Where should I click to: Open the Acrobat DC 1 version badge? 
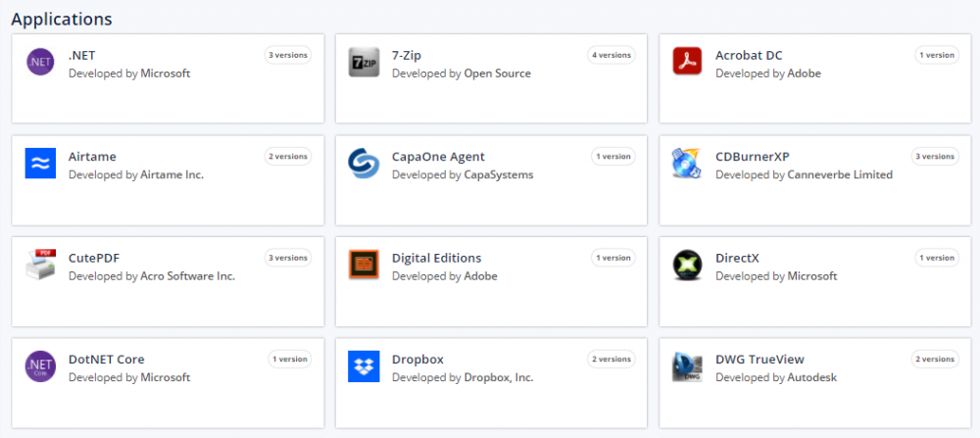937,55
